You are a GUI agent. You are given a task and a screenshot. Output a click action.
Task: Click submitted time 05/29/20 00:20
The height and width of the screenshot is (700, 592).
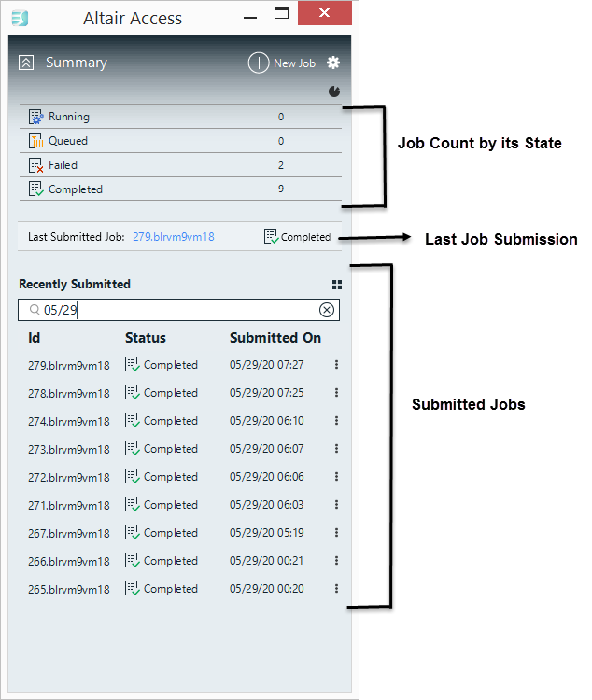(267, 588)
